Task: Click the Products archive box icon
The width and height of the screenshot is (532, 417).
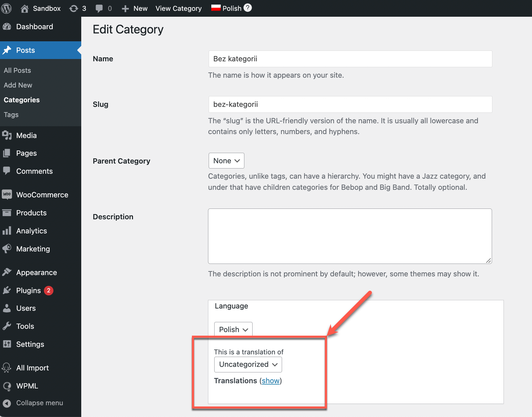Action: tap(7, 213)
